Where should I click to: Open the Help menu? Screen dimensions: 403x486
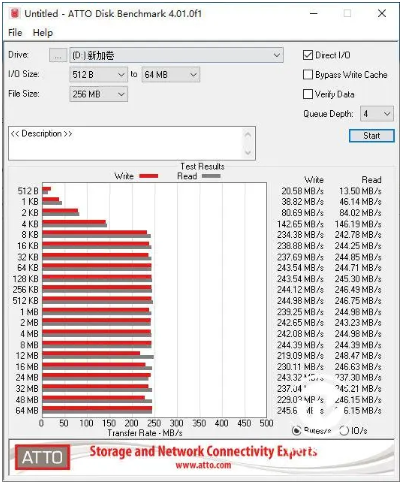(x=43, y=33)
